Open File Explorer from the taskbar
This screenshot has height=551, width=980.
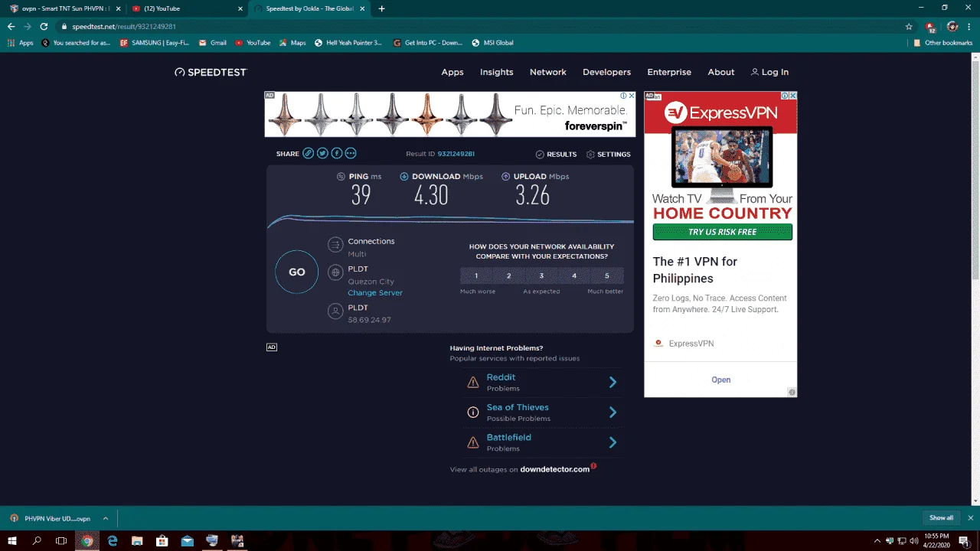pyautogui.click(x=137, y=541)
